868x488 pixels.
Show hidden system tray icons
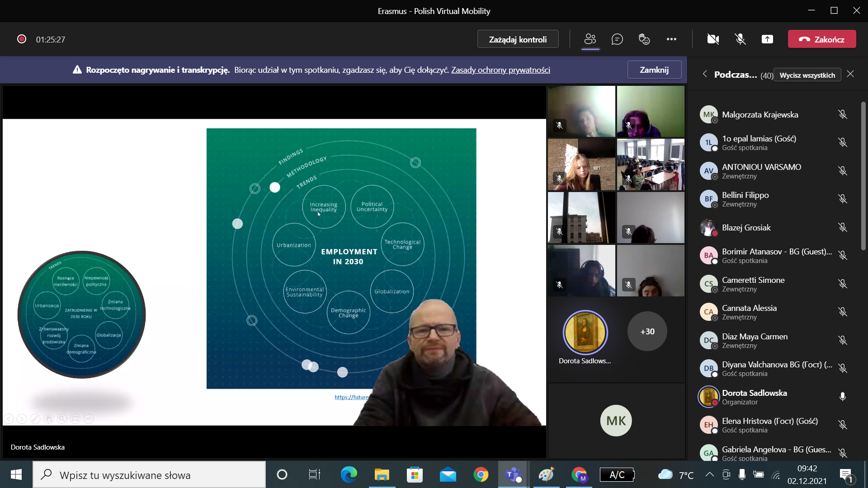coord(709,474)
